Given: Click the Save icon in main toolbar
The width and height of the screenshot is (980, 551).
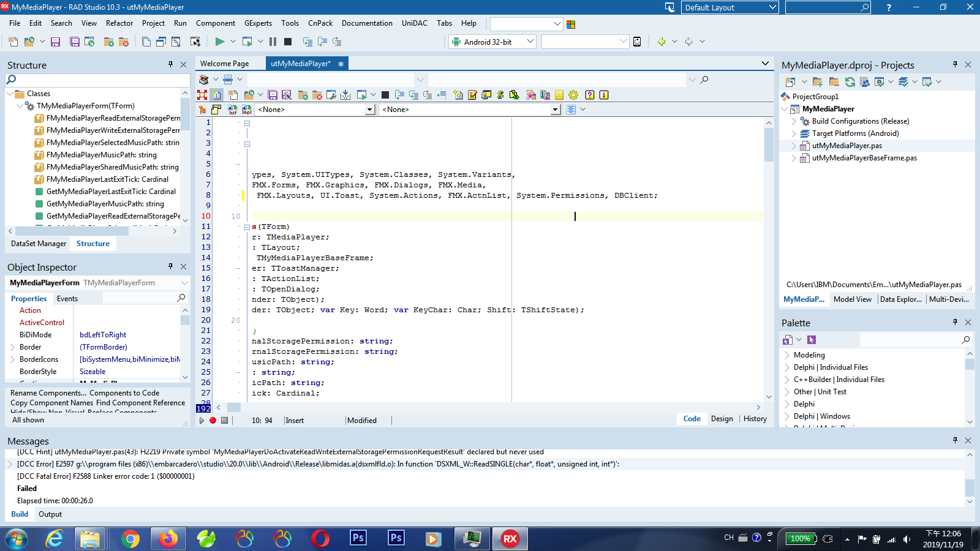Looking at the screenshot, I should coord(56,42).
